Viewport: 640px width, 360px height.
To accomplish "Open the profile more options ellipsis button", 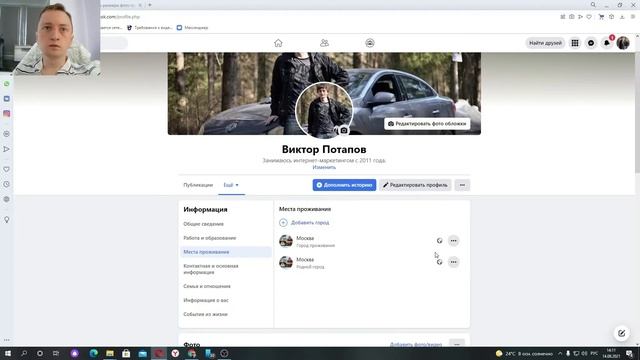I will pyautogui.click(x=462, y=185).
